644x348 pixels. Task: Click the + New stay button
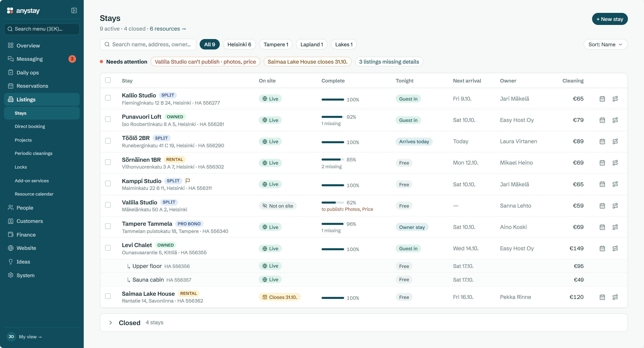coord(610,19)
